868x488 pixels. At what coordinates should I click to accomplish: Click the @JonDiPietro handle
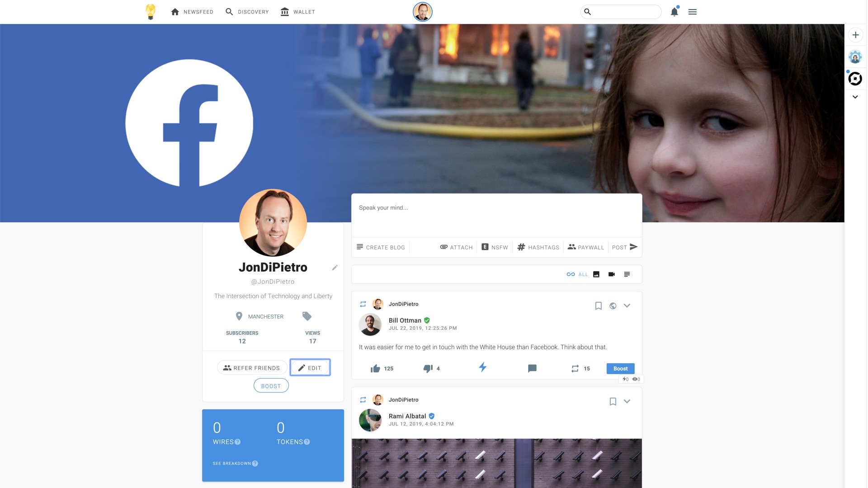coord(273,282)
